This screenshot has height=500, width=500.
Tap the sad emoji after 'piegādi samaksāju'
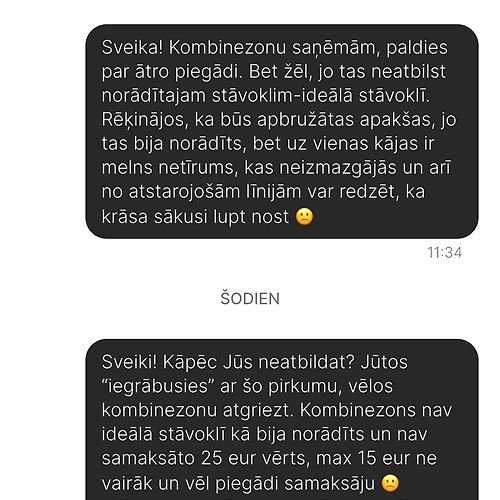390,483
